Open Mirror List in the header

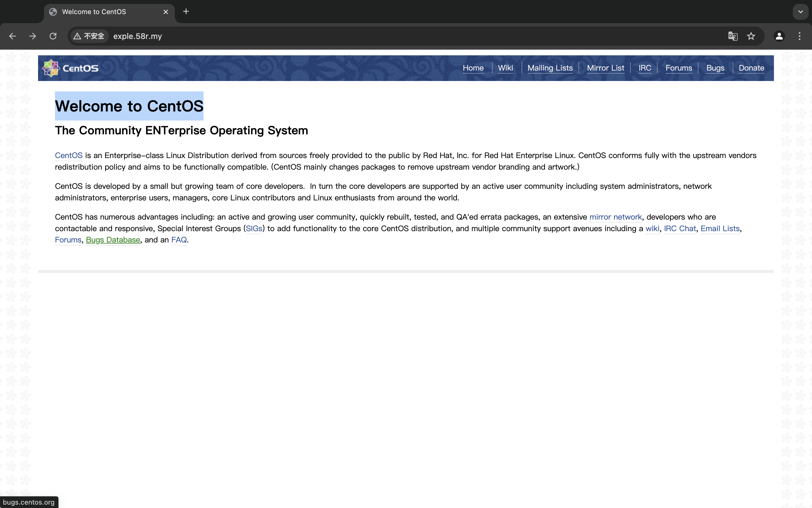(x=606, y=68)
